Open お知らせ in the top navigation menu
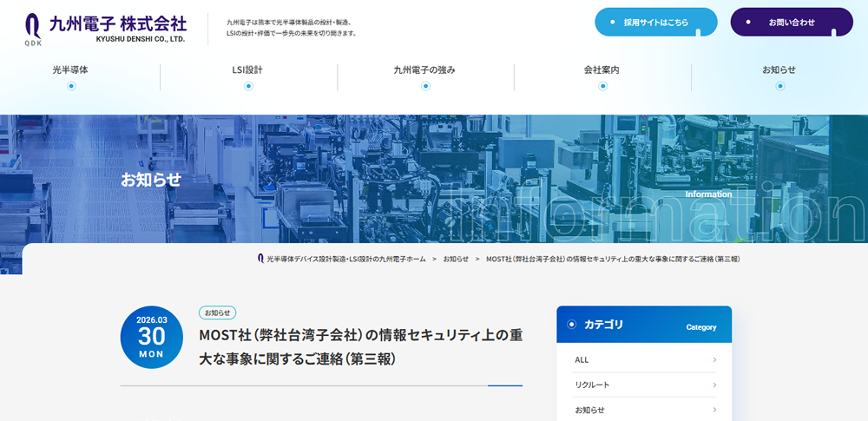 click(779, 69)
